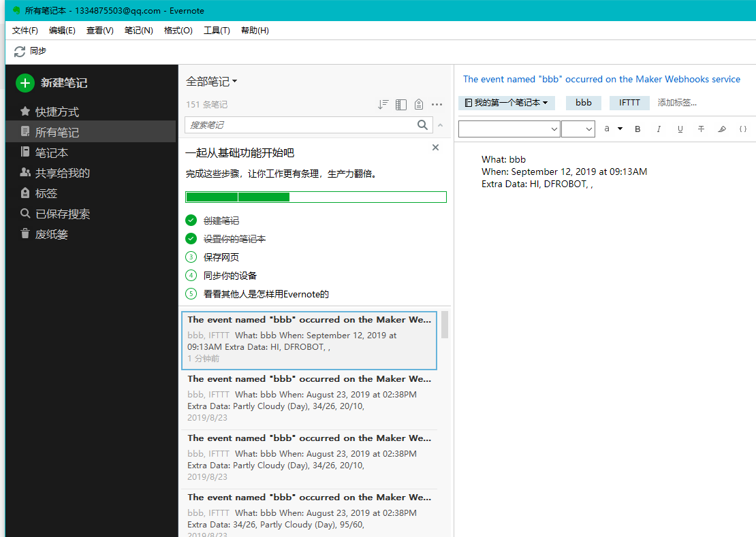Apply italic formatting
The image size is (756, 537).
tap(659, 129)
